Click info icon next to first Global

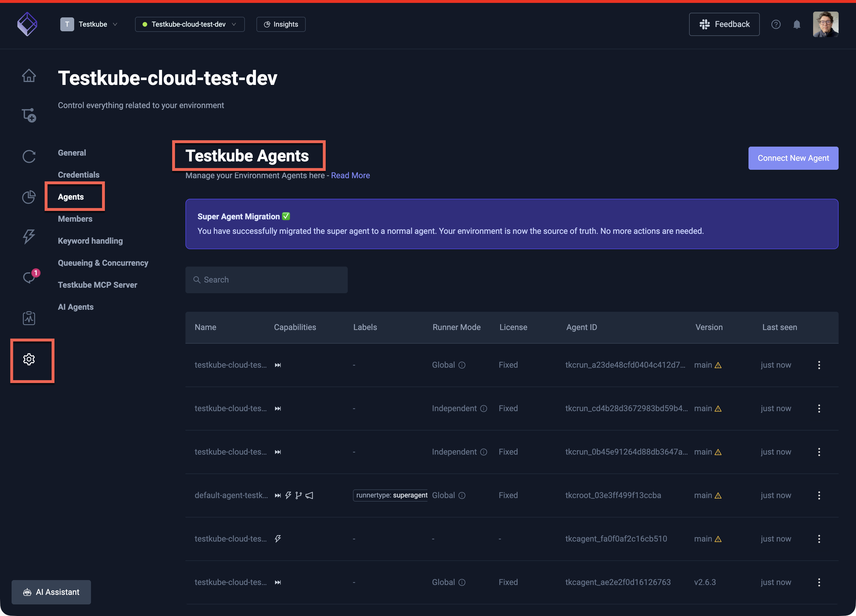coord(462,365)
